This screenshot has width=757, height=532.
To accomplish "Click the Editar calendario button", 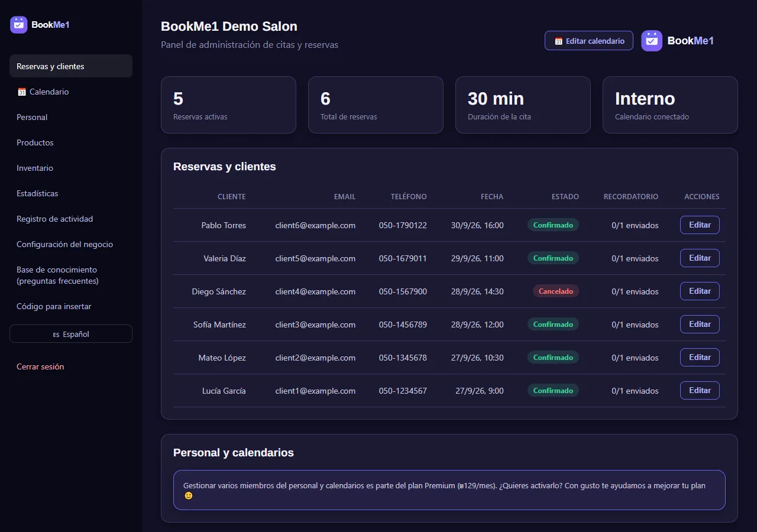I will (x=589, y=41).
